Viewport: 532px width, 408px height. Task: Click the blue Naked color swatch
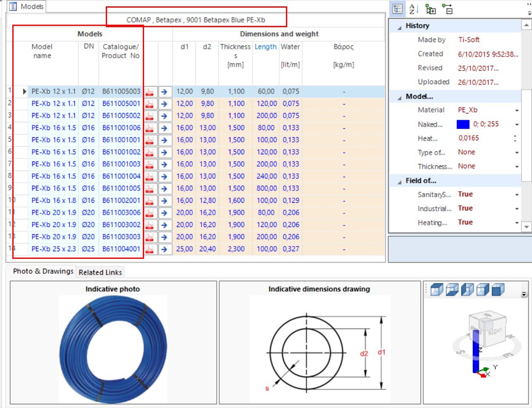click(462, 124)
